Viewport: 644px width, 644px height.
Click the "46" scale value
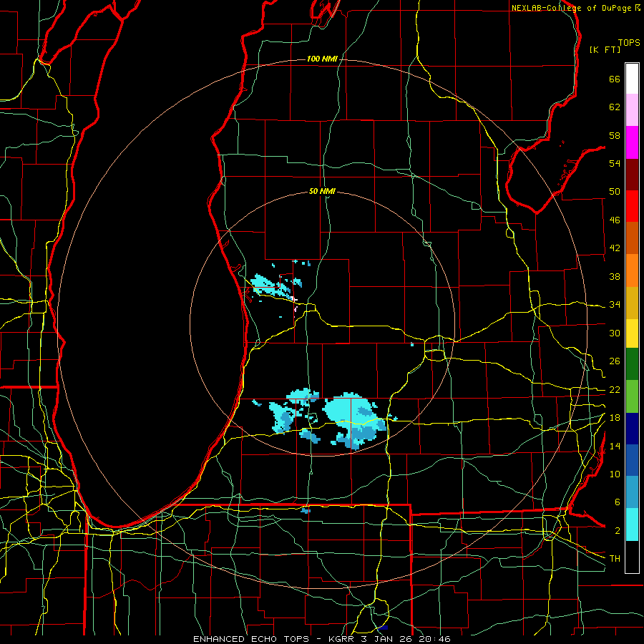point(615,220)
